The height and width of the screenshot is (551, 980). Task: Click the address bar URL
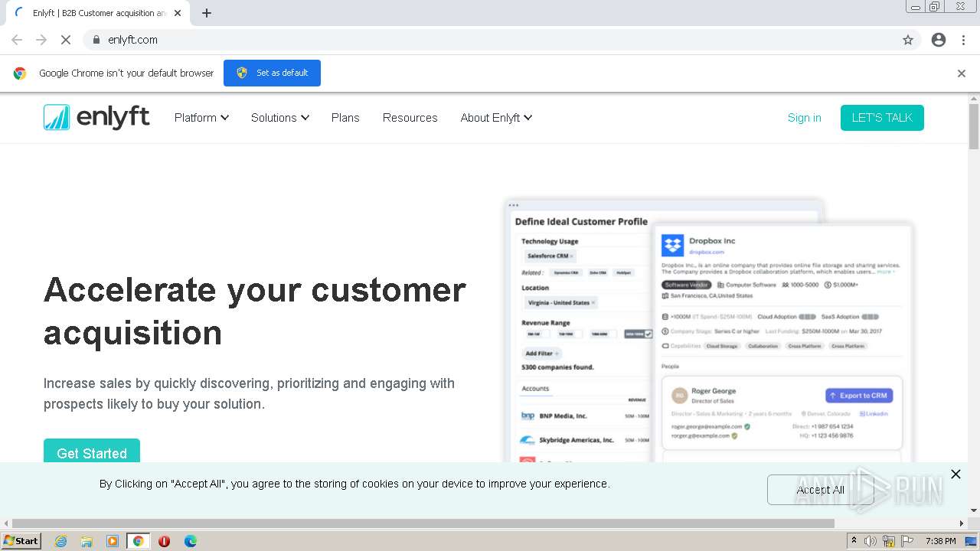click(133, 40)
